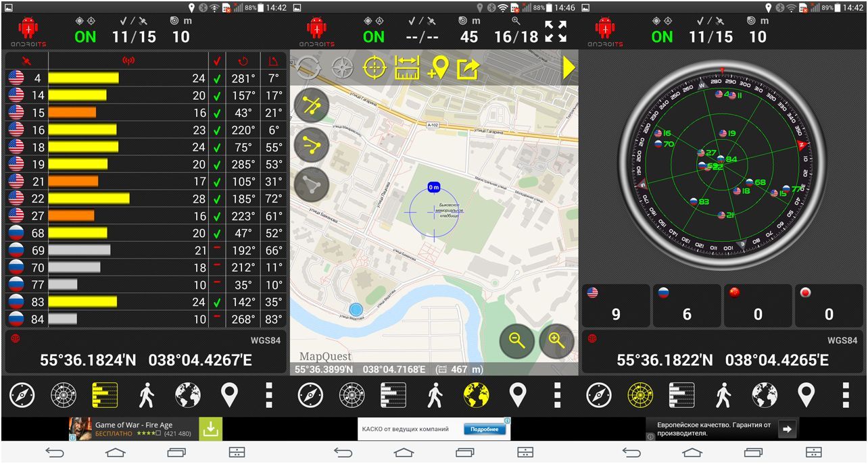Click the blue Подробнее ad button
This screenshot has height=464, width=868.
pyautogui.click(x=485, y=430)
